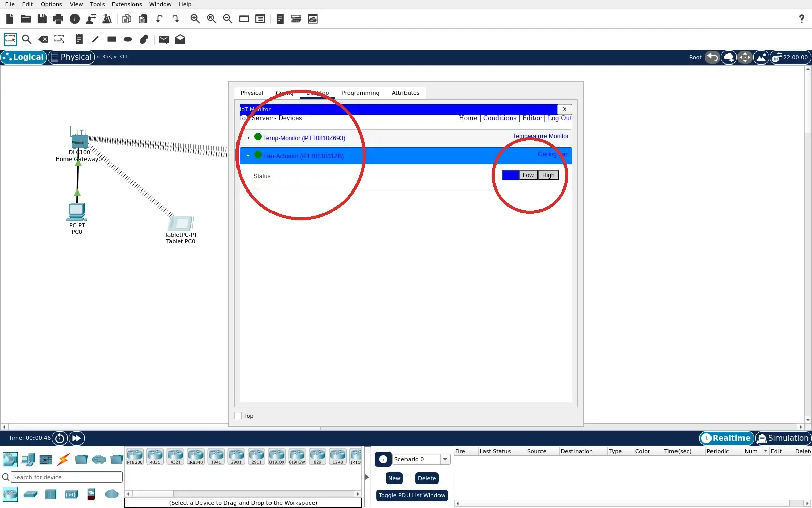
Task: Select the Draw Line tool
Action: pyautogui.click(x=95, y=39)
